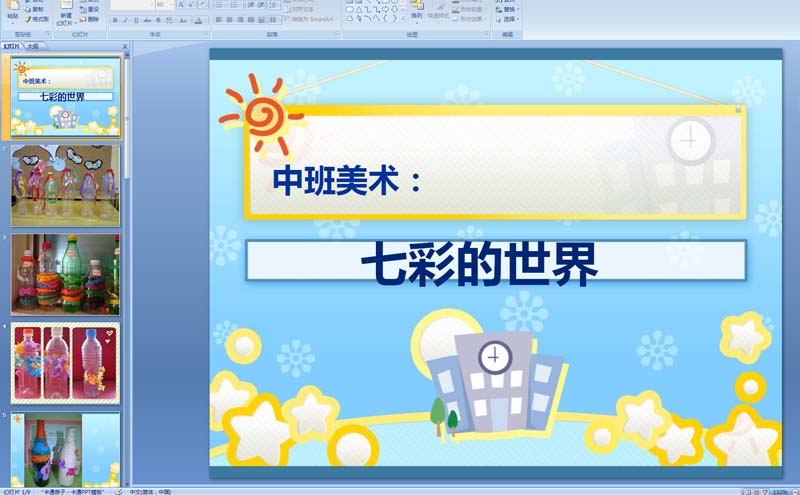Click the Increase Indent icon

262,5
